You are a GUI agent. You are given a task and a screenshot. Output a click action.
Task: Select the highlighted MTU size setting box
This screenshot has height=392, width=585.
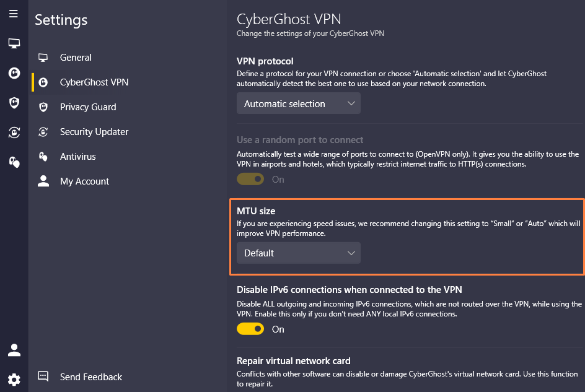pos(407,235)
